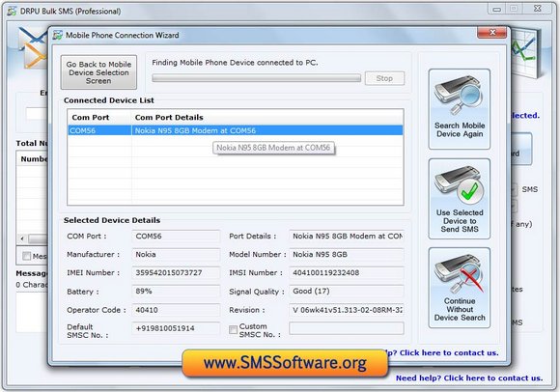Click the IMSI Number field
Screen dimensions: 560x392
pos(347,272)
